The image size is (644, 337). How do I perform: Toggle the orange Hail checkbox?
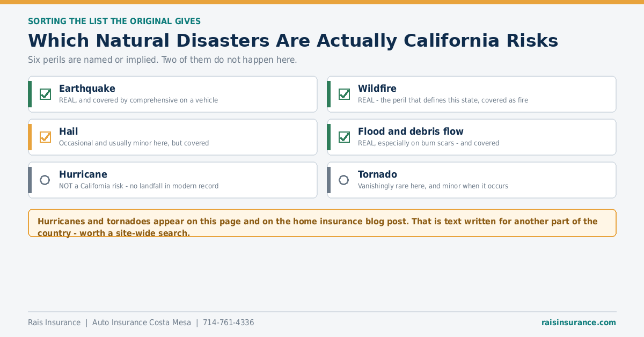click(x=45, y=137)
